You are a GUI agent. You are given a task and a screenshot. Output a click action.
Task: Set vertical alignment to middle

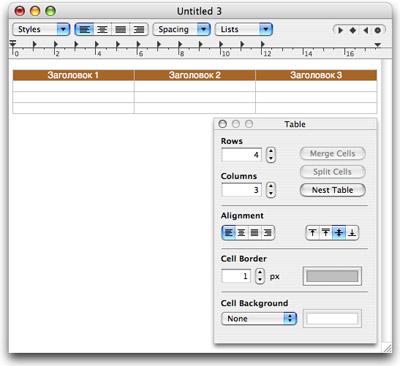tap(339, 233)
